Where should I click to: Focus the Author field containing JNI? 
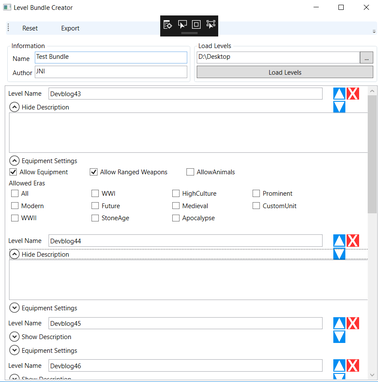111,72
